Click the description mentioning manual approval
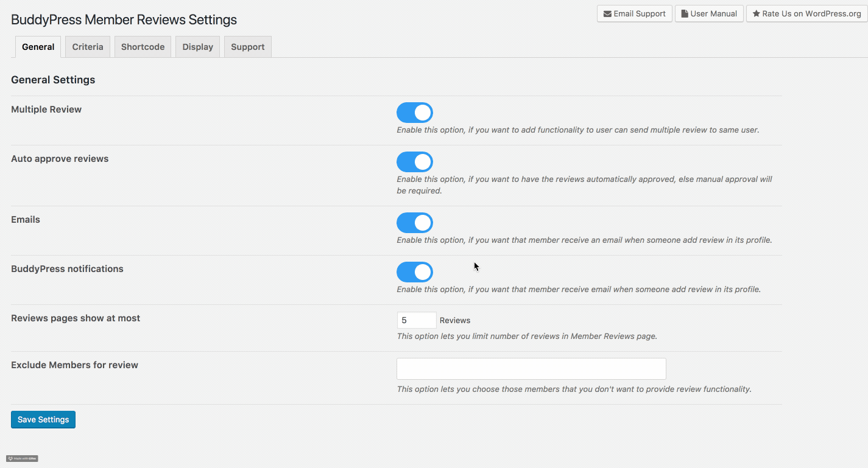Viewport: 868px width, 468px height. click(x=584, y=185)
